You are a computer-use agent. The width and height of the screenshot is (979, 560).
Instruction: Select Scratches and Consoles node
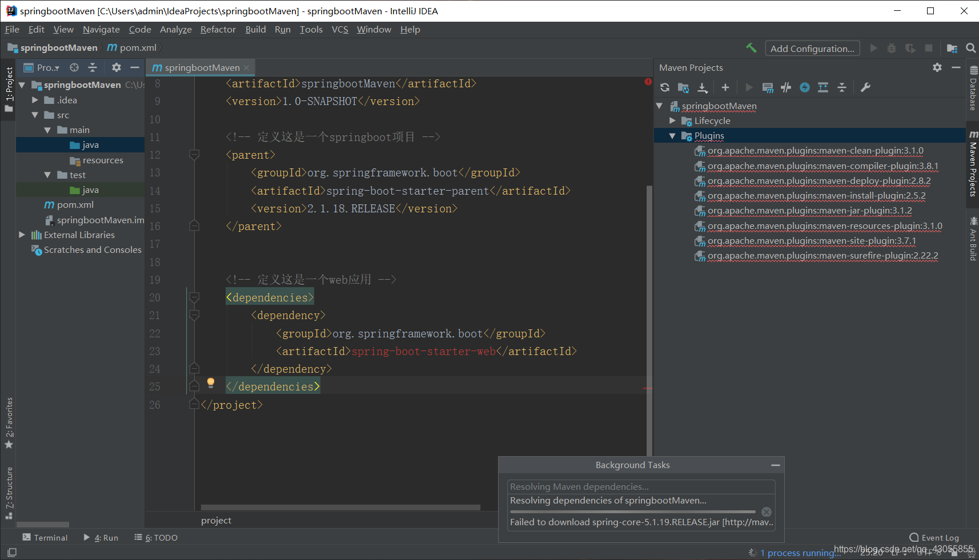coord(86,250)
